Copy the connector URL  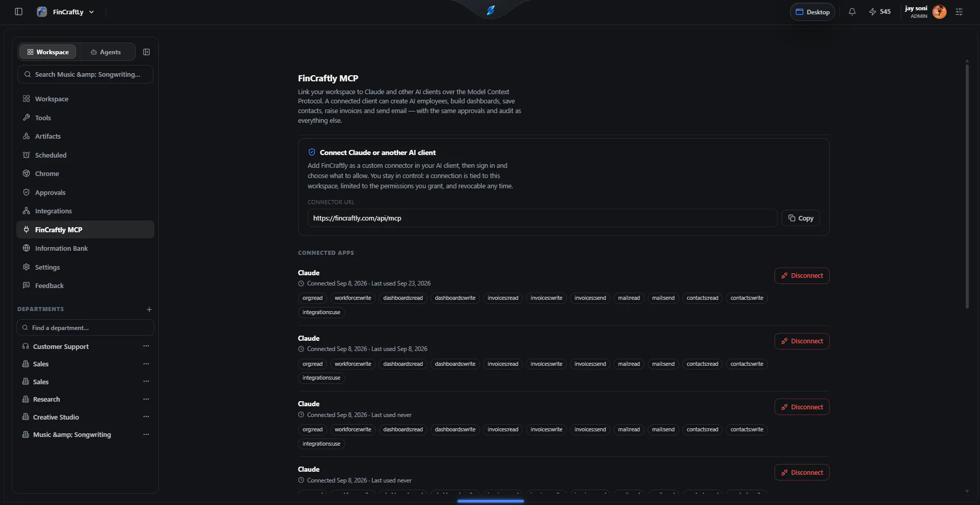tap(801, 218)
